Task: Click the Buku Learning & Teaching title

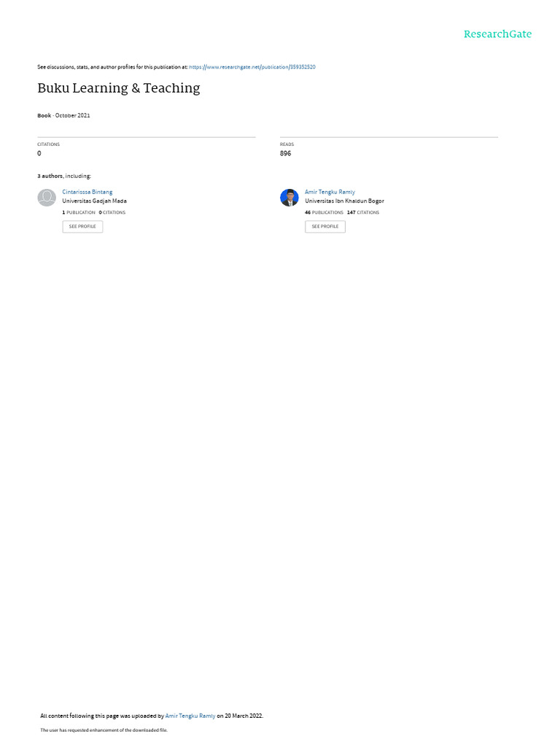Action: click(x=119, y=88)
